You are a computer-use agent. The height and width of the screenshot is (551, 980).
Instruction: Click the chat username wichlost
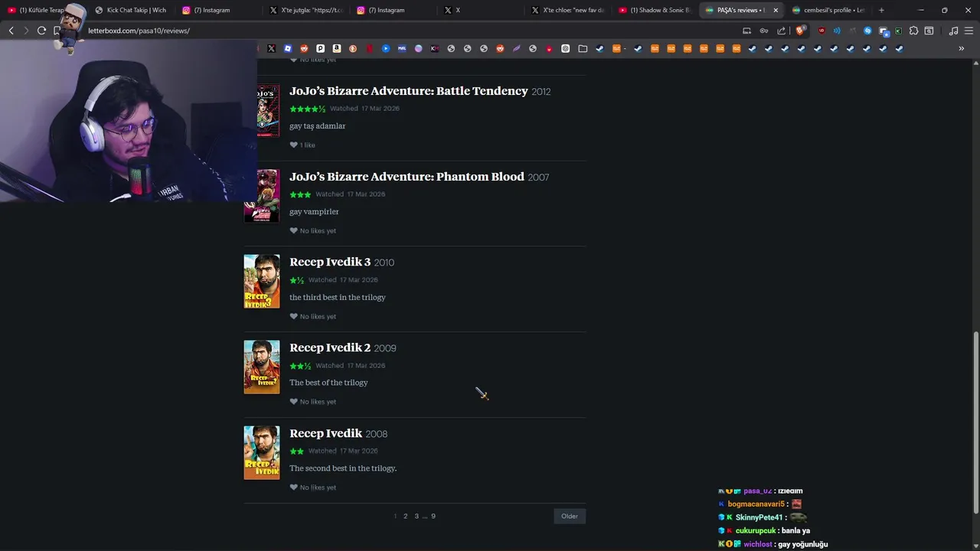758,544
